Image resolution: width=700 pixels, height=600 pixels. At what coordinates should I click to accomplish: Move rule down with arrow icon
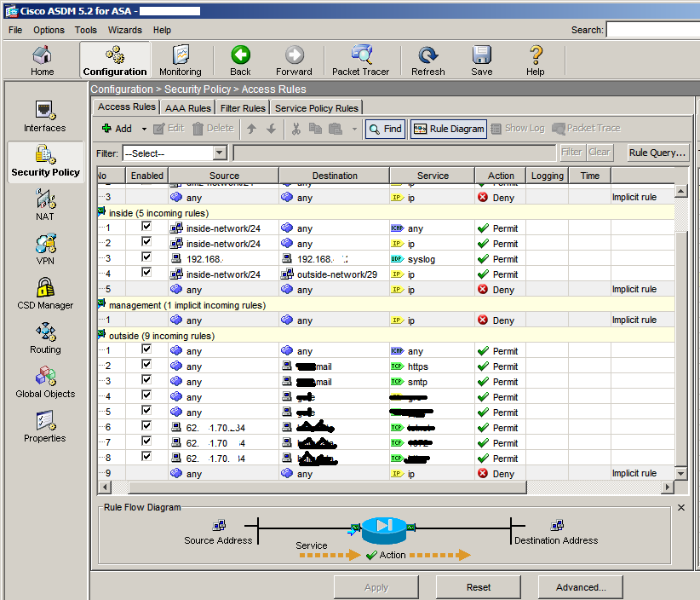[x=271, y=129]
